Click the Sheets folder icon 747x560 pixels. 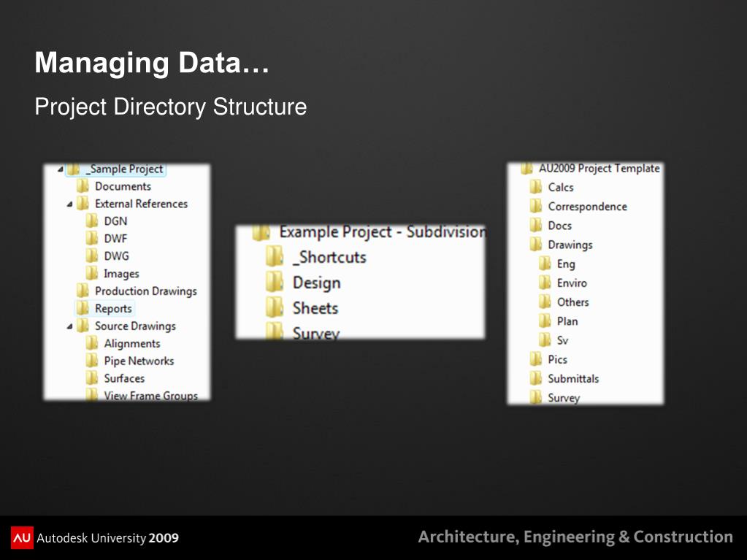[x=275, y=307]
